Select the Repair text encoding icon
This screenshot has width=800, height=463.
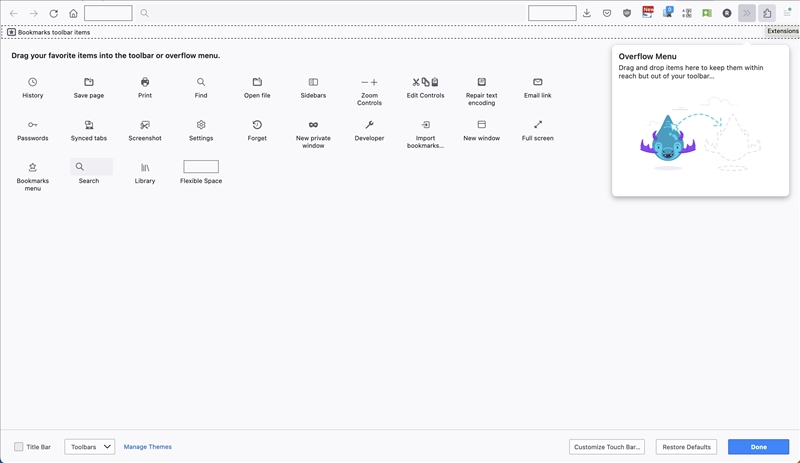(x=481, y=82)
